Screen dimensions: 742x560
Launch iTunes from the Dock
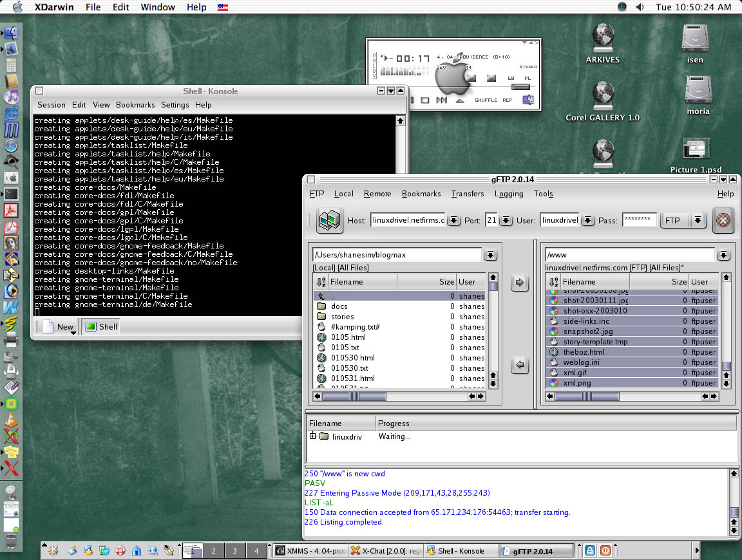tap(11, 97)
